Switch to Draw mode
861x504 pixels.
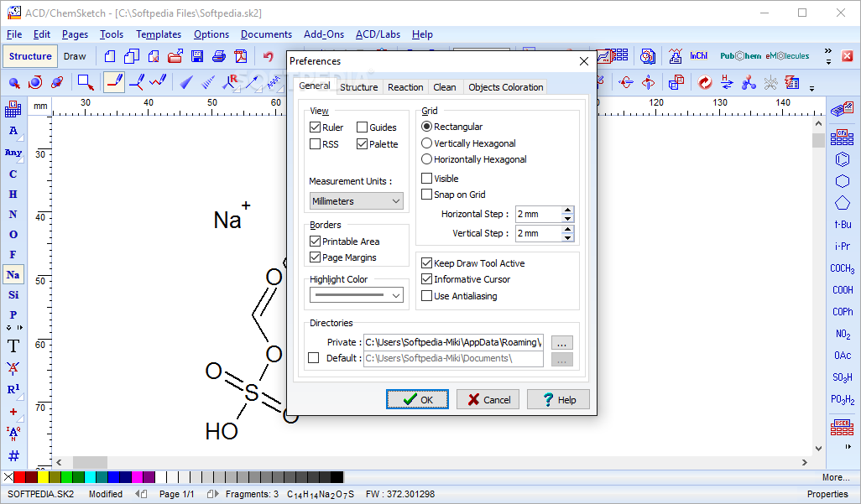[75, 56]
